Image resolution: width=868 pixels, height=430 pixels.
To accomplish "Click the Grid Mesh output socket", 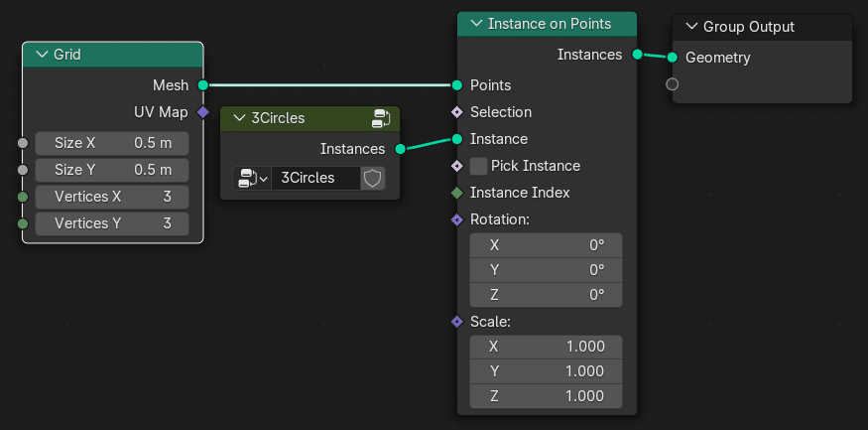I will coord(203,85).
